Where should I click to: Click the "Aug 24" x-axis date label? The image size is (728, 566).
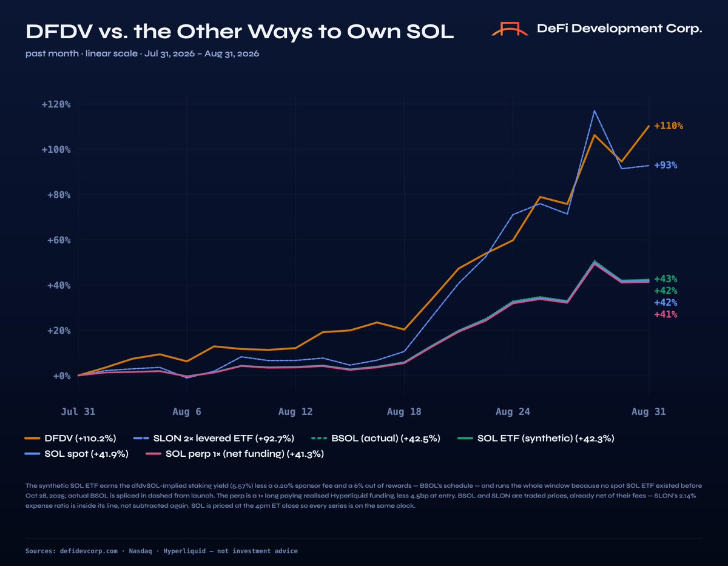513,411
